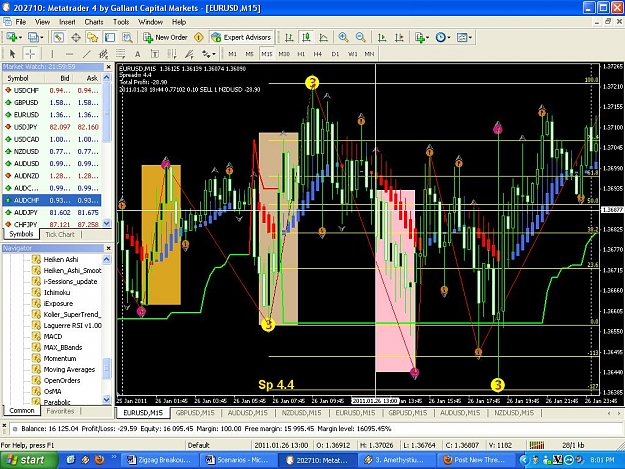Click the New Order button
Image resolution: width=625 pixels, height=469 pixels.
click(x=165, y=37)
